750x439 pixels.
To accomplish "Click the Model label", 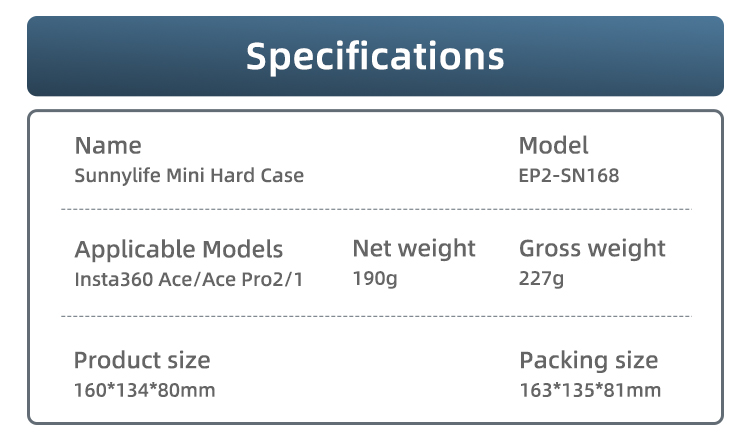I will 553,146.
